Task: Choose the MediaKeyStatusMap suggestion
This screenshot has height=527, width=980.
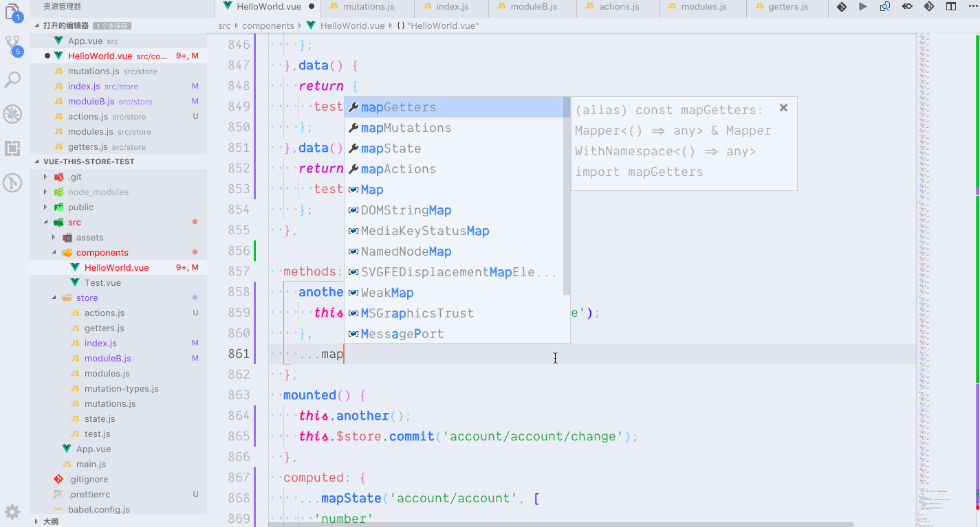Action: (x=454, y=231)
